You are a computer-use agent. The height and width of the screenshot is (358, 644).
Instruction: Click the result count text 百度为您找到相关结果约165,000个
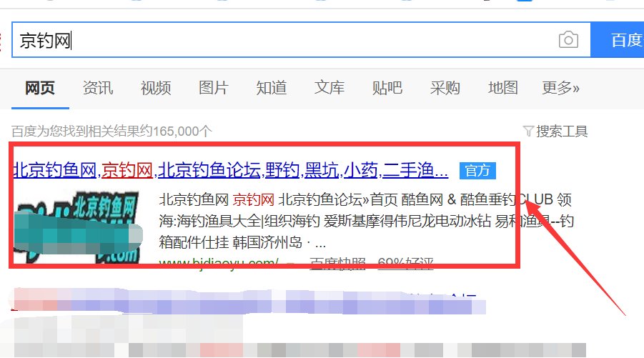click(112, 131)
